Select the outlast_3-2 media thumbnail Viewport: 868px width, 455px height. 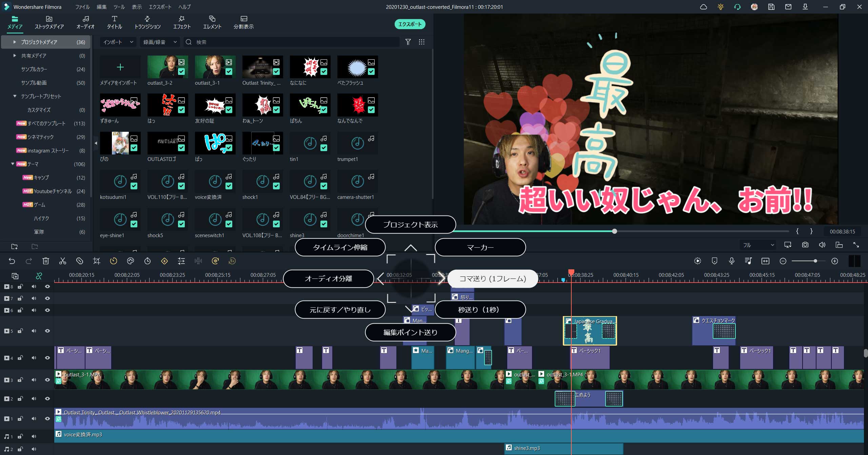point(167,67)
